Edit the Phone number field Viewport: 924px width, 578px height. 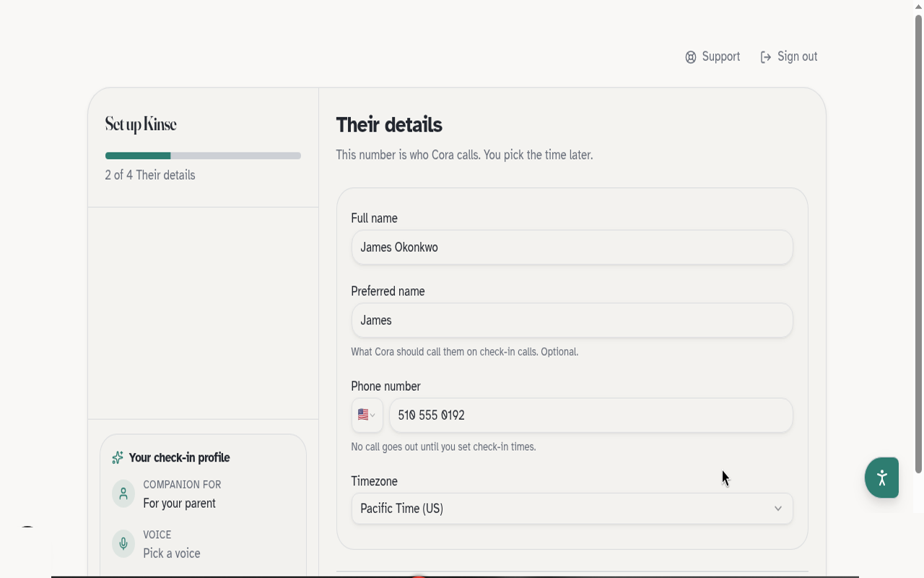[590, 415]
